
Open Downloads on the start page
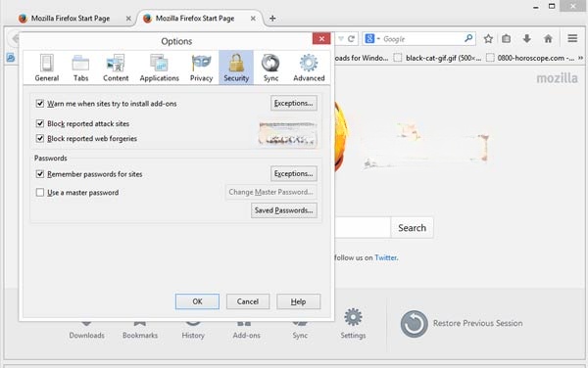(x=86, y=330)
